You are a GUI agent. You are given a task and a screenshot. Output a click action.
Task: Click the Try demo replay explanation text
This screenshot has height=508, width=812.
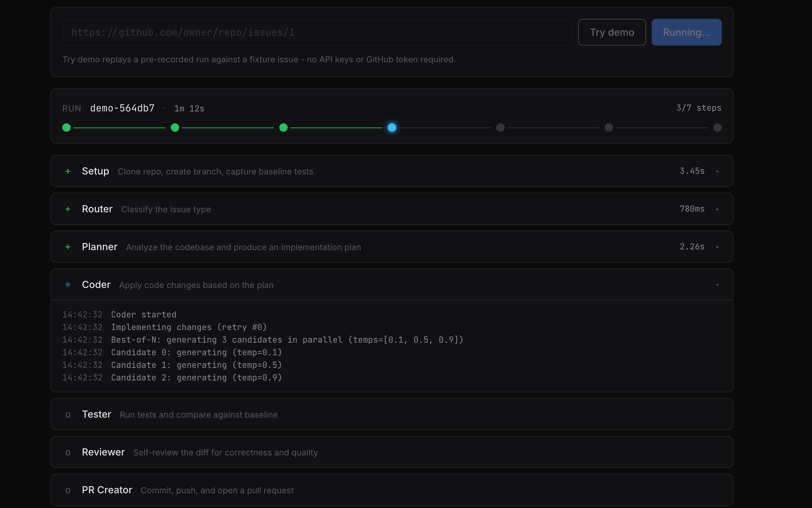point(259,59)
